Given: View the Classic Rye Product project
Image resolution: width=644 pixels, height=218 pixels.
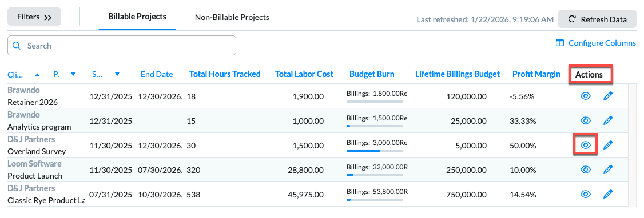Looking at the screenshot, I should pyautogui.click(x=585, y=193).
